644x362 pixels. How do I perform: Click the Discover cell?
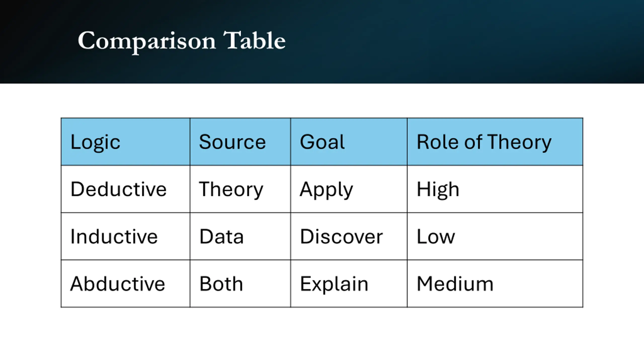point(349,236)
